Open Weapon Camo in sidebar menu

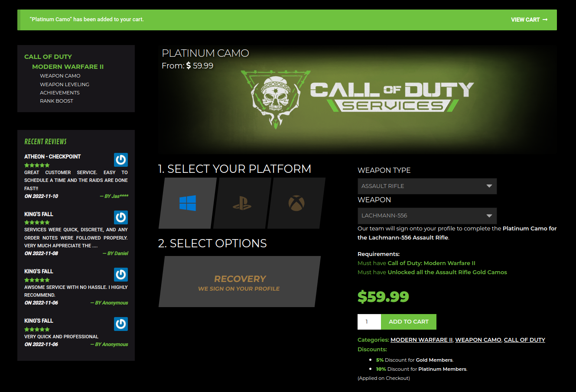point(60,76)
